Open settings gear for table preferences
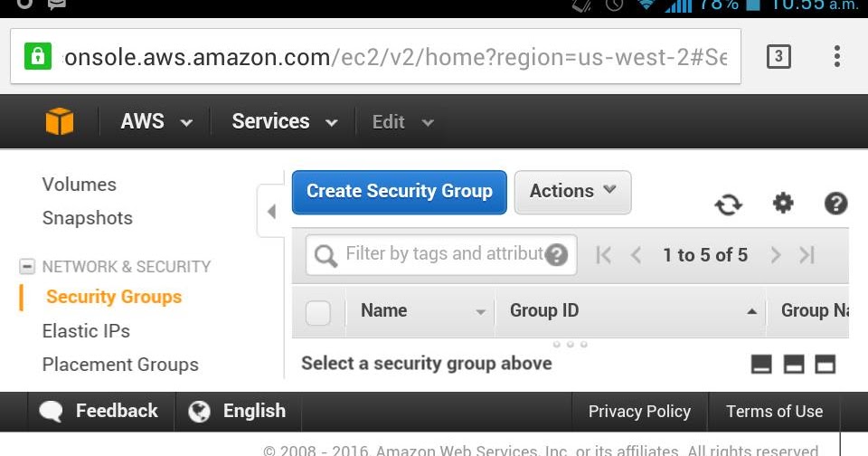The image size is (868, 456). (783, 204)
